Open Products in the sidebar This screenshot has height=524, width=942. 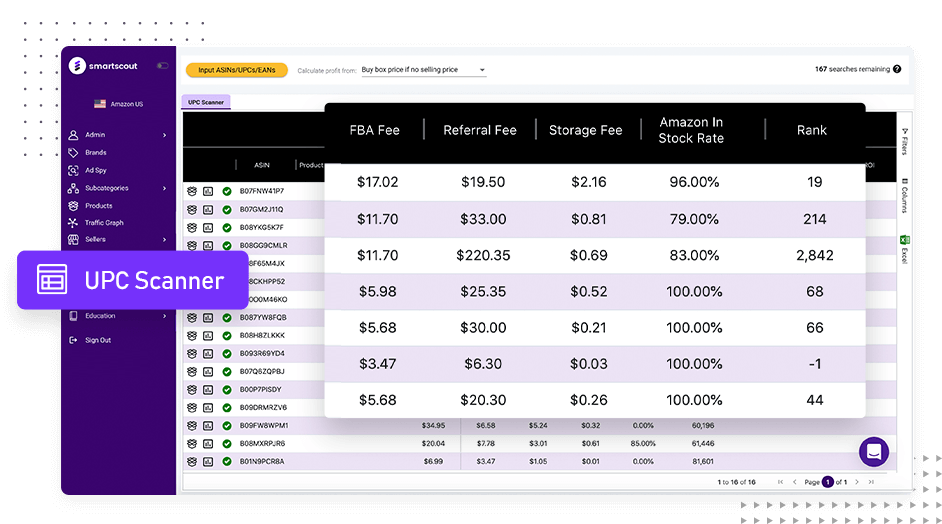pyautogui.click(x=99, y=206)
